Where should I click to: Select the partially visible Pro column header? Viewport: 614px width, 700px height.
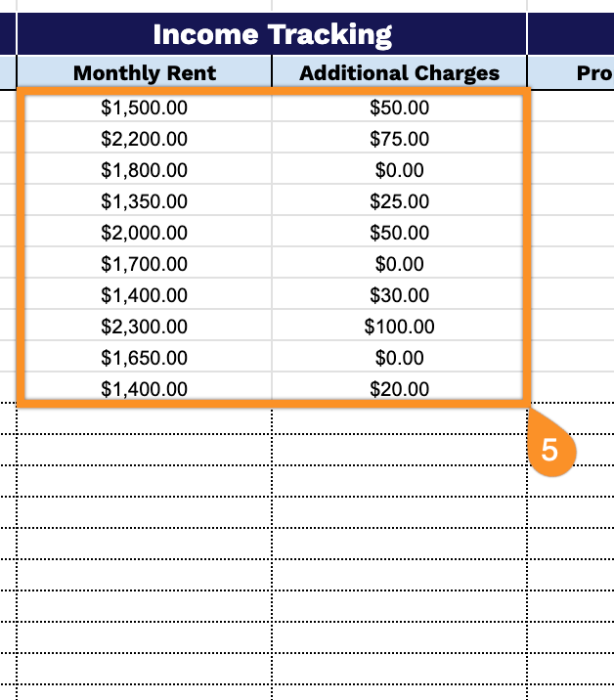[x=592, y=73]
